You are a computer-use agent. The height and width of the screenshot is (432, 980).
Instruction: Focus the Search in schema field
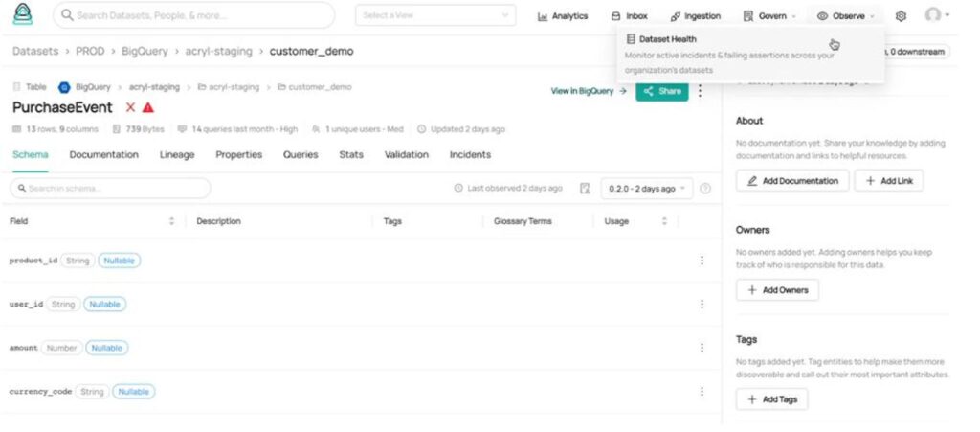coord(110,189)
